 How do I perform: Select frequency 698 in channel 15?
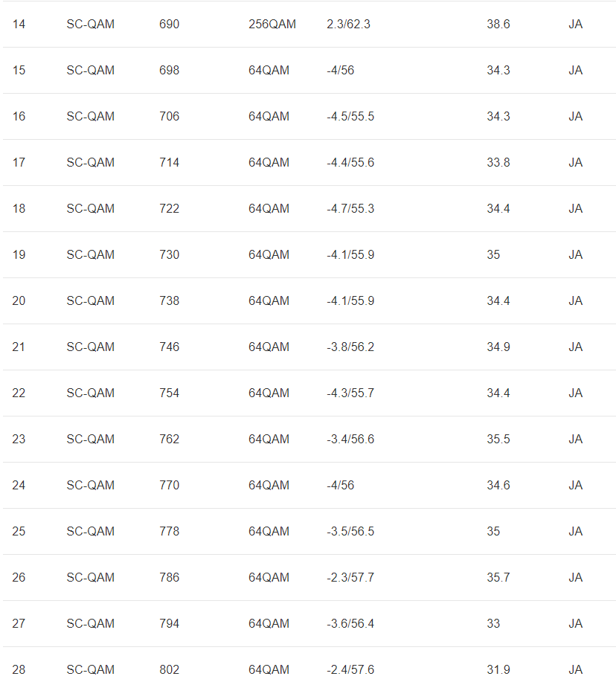point(169,71)
